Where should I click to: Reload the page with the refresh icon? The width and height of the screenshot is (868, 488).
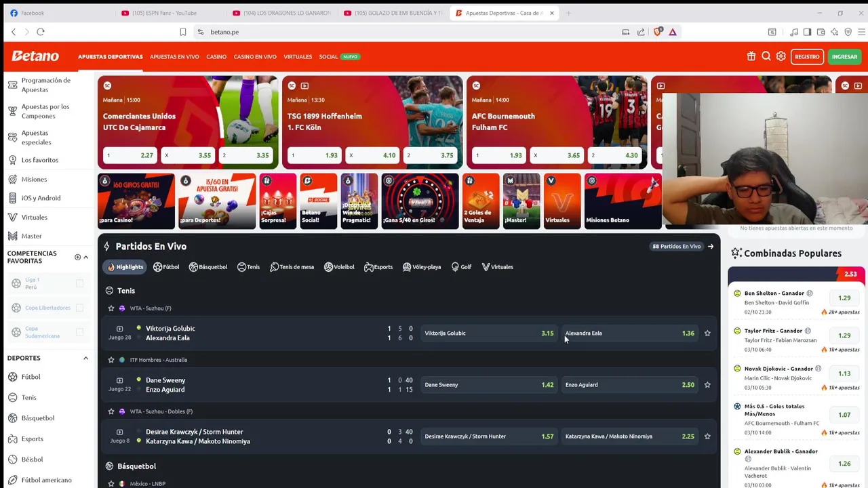pyautogui.click(x=41, y=32)
